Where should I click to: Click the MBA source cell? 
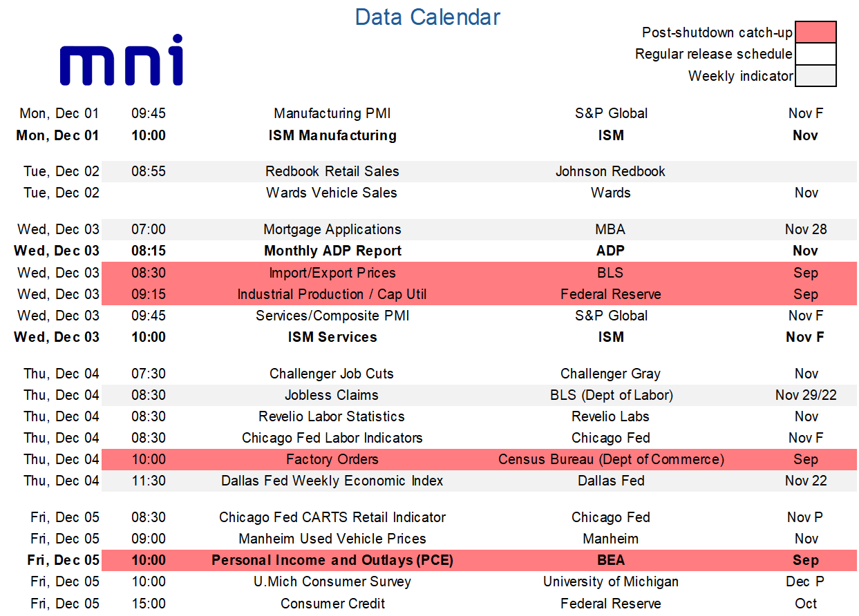point(610,229)
